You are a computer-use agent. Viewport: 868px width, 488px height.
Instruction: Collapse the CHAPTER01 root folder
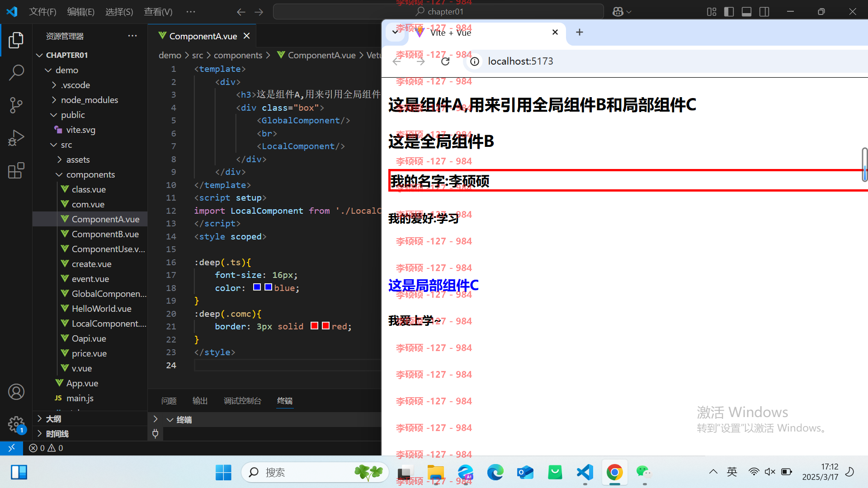click(40, 55)
